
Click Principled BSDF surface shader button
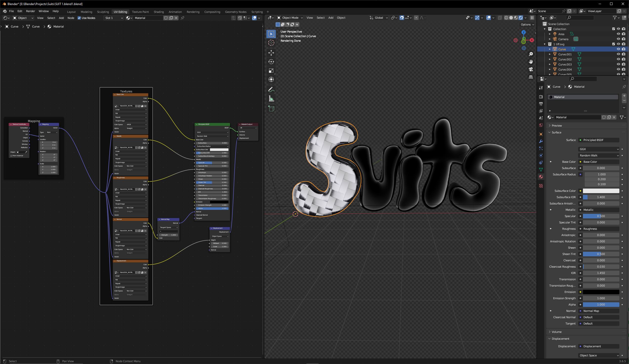coord(599,140)
